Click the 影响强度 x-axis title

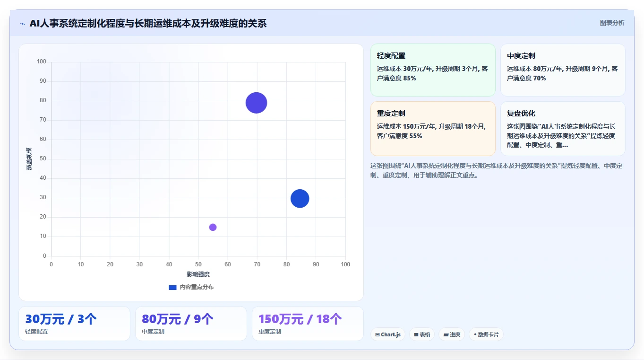(198, 274)
